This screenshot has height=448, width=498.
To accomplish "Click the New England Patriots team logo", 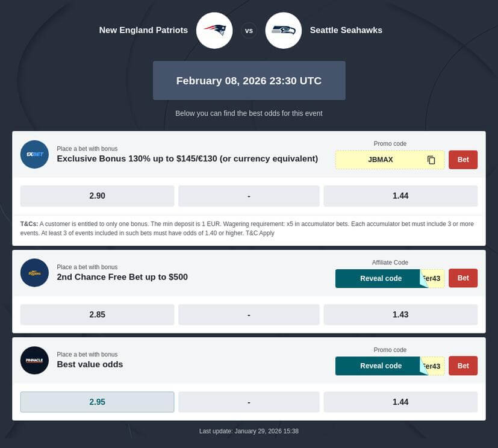I will pos(214,30).
